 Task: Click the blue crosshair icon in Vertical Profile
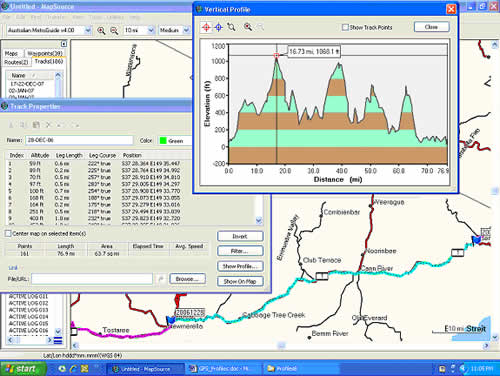(219, 27)
